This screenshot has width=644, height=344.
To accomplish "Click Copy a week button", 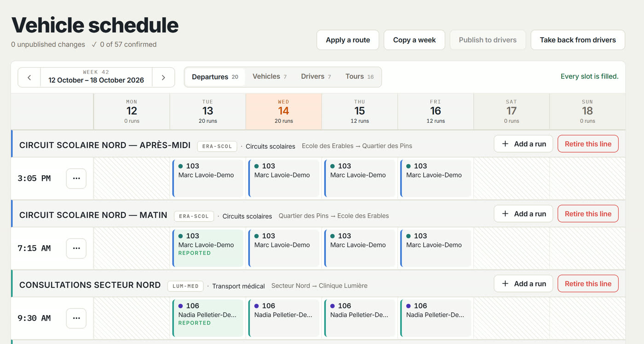I will 414,40.
